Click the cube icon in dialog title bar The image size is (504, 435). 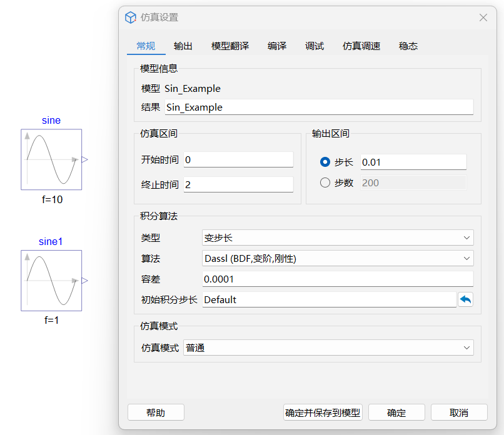[130, 17]
